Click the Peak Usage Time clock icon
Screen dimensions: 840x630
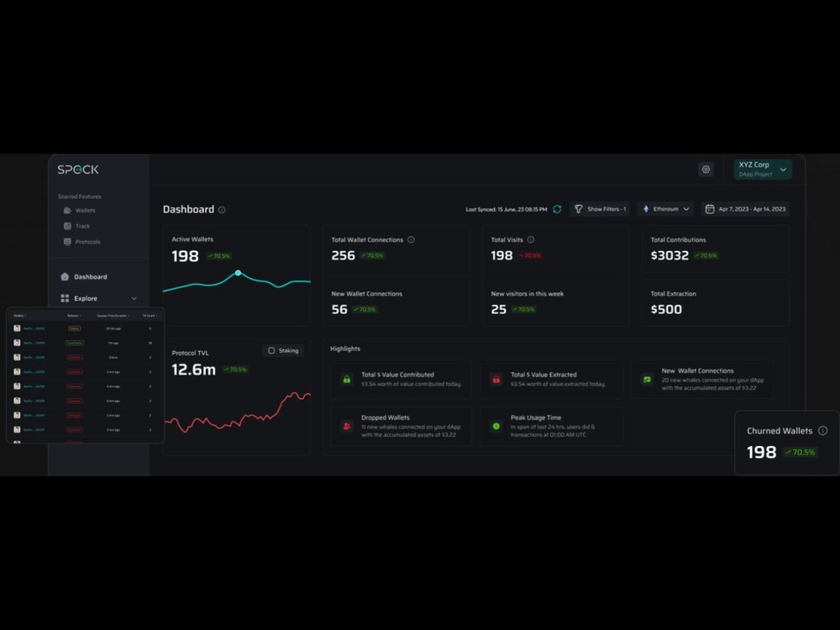(x=496, y=427)
